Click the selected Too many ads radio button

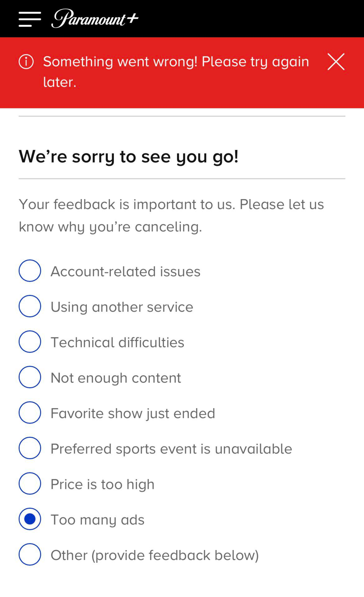point(30,519)
